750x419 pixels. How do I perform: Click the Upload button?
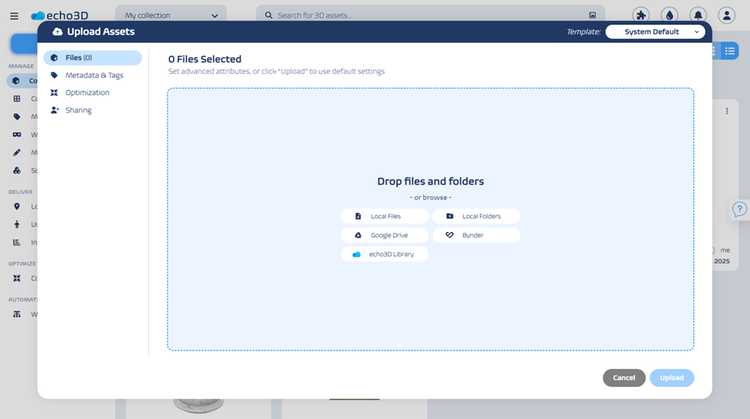tap(672, 378)
